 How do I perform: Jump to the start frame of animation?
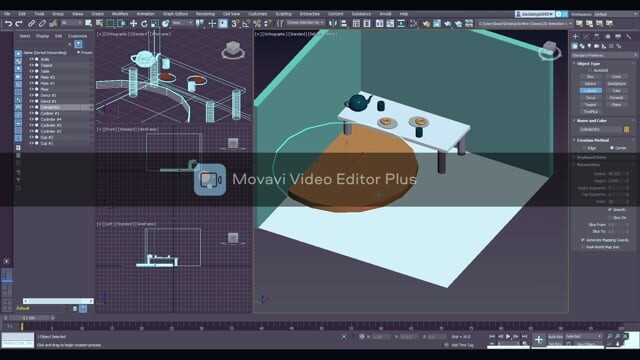(x=492, y=336)
